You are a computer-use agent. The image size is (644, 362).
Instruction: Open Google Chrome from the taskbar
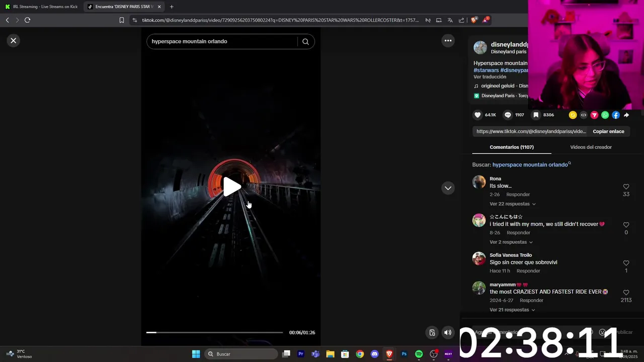pyautogui.click(x=360, y=354)
